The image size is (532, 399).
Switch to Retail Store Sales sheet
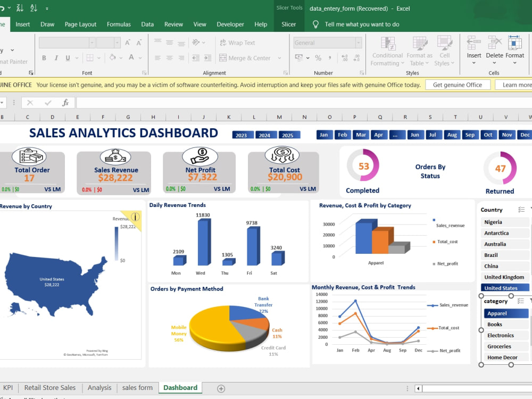point(50,388)
